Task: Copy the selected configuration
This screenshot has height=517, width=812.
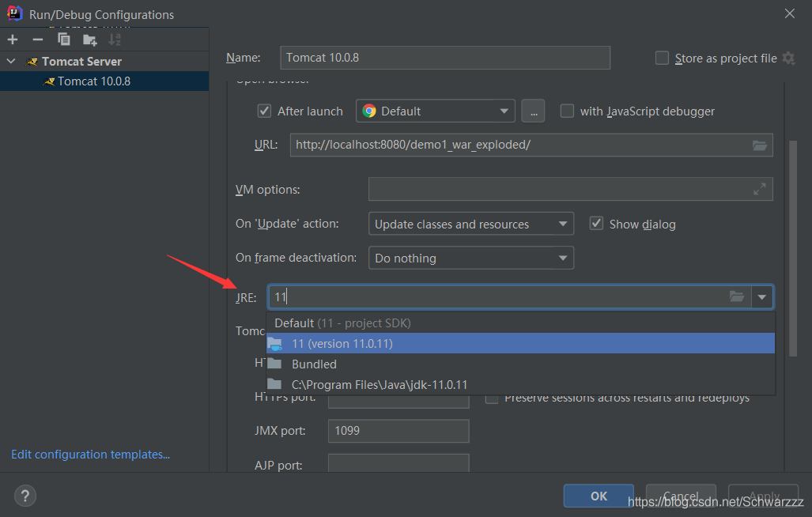Action: (64, 40)
